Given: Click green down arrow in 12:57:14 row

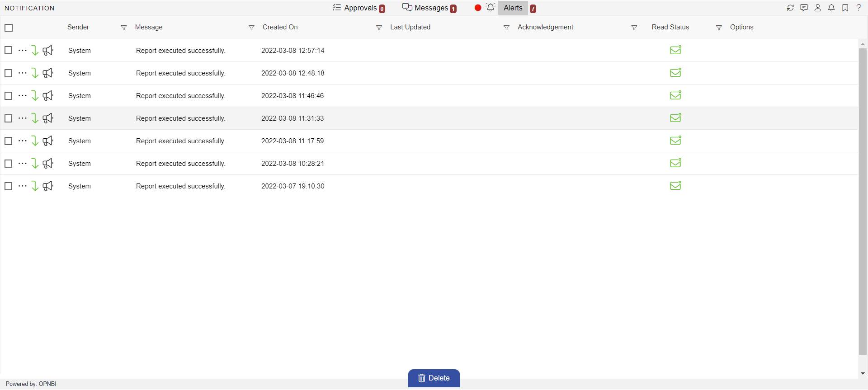Looking at the screenshot, I should tap(34, 50).
